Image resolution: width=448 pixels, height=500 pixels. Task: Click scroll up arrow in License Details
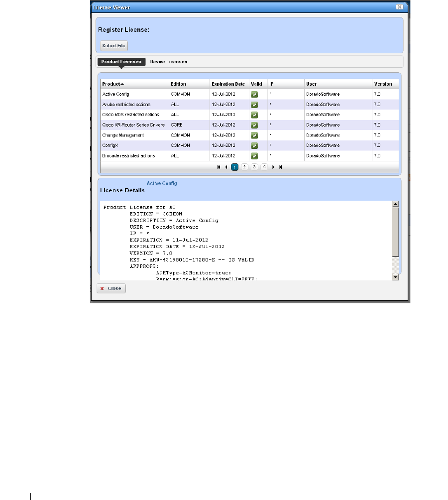click(395, 204)
